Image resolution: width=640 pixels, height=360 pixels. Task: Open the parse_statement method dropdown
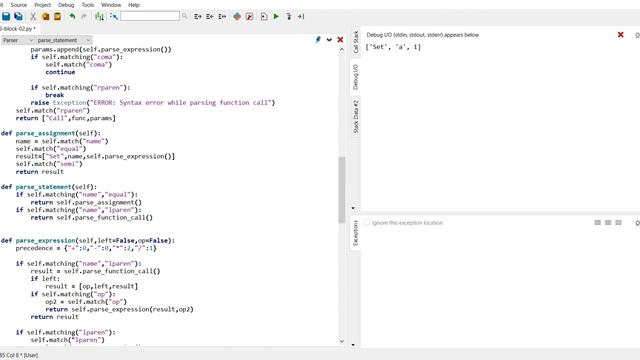click(63, 40)
